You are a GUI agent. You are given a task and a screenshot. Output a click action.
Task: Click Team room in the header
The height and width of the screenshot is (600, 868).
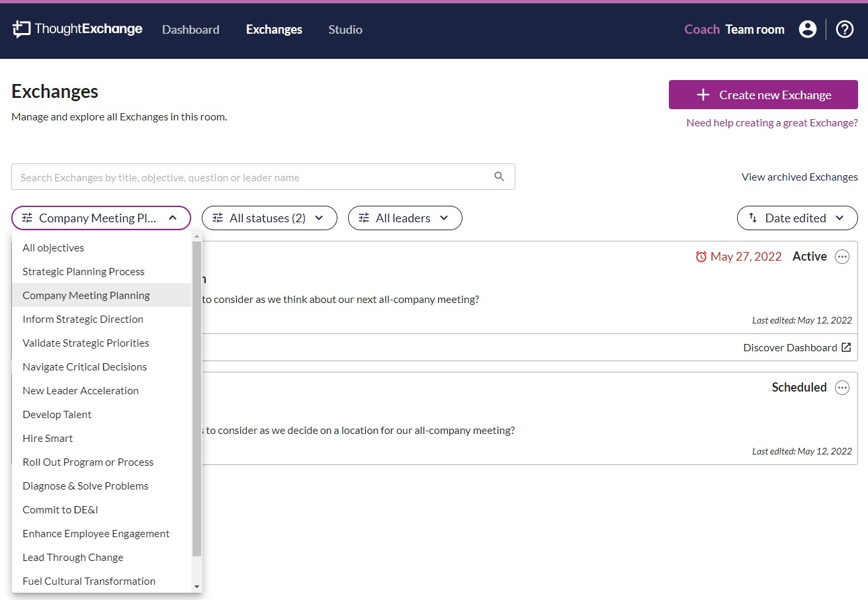(x=755, y=29)
